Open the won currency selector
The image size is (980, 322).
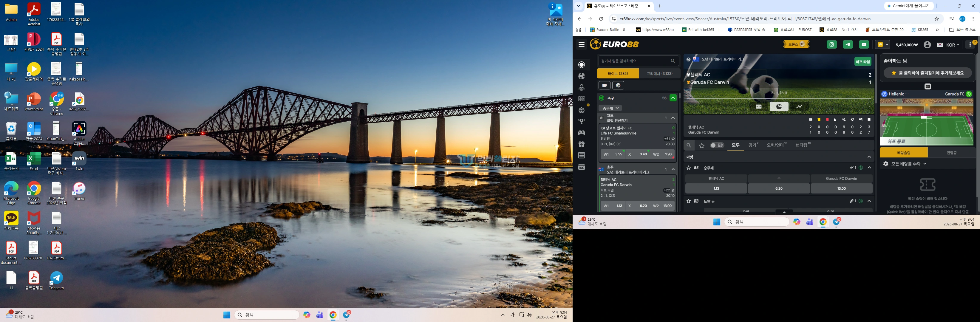(882, 44)
